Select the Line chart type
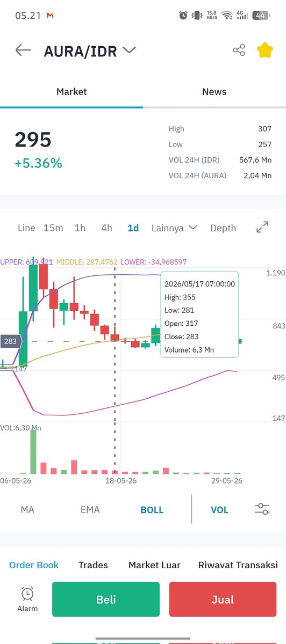Screen dimensions: 286x644 coord(26,228)
